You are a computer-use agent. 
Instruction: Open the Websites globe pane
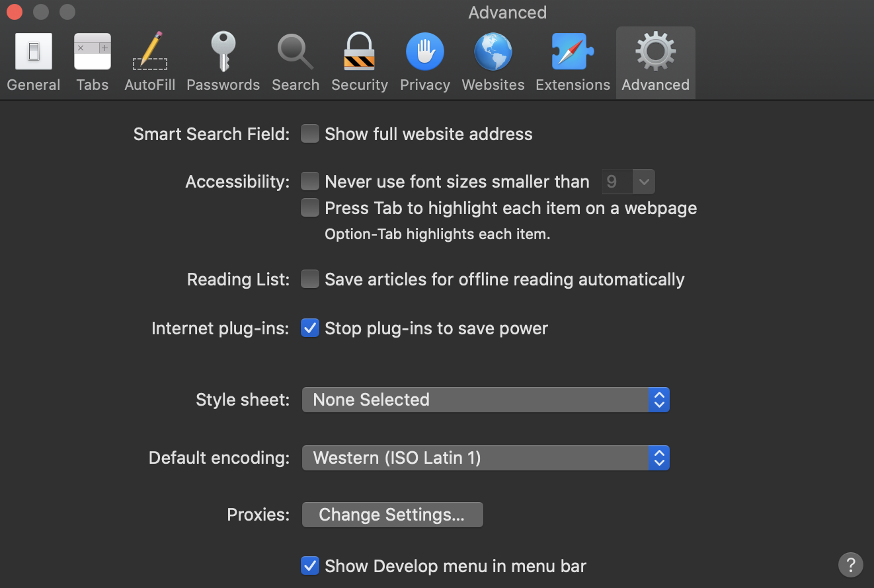coord(493,63)
